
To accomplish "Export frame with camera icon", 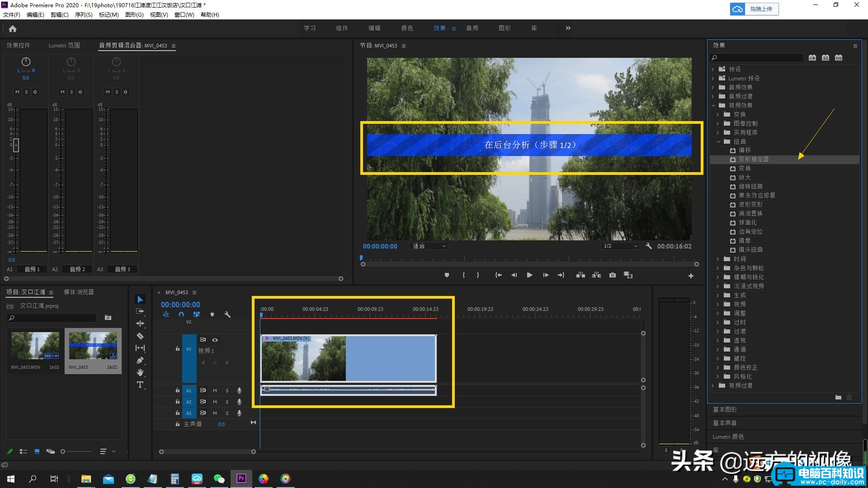I will [613, 275].
